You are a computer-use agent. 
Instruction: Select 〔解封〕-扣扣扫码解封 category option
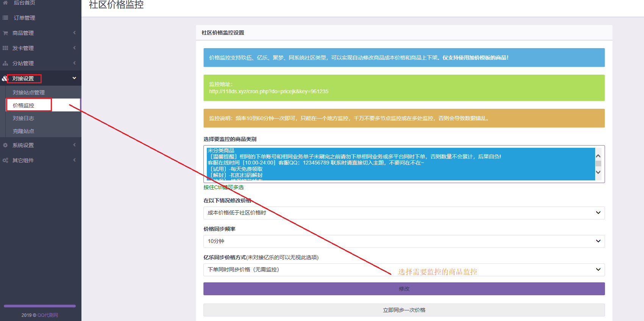pyautogui.click(x=401, y=175)
